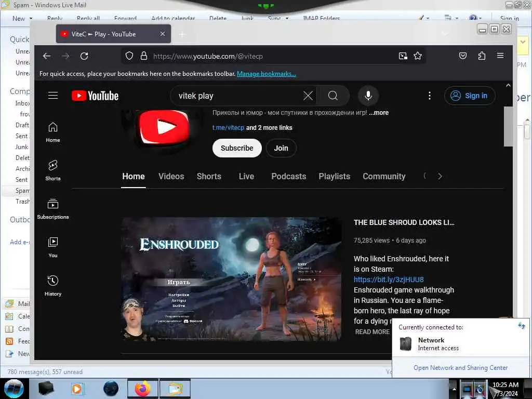This screenshot has width=532, height=399.
Task: Switch to the Shorts channel tab
Action: tap(209, 177)
